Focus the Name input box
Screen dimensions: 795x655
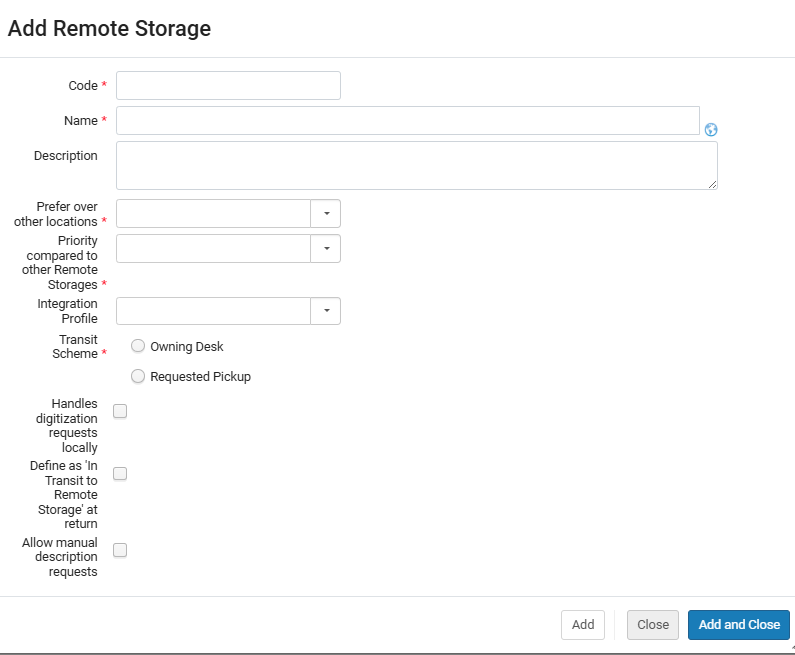tap(407, 121)
